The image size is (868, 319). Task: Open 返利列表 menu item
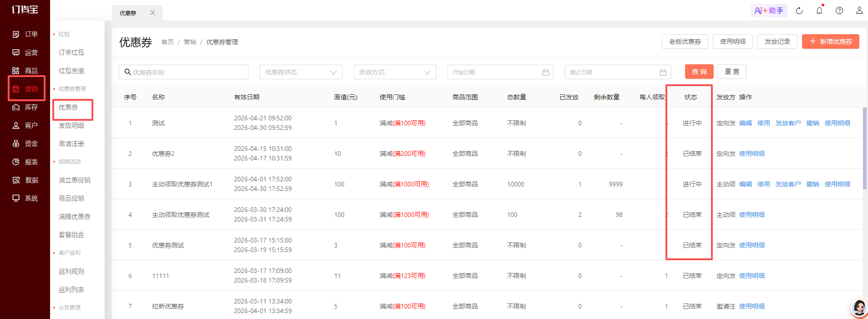[71, 289]
